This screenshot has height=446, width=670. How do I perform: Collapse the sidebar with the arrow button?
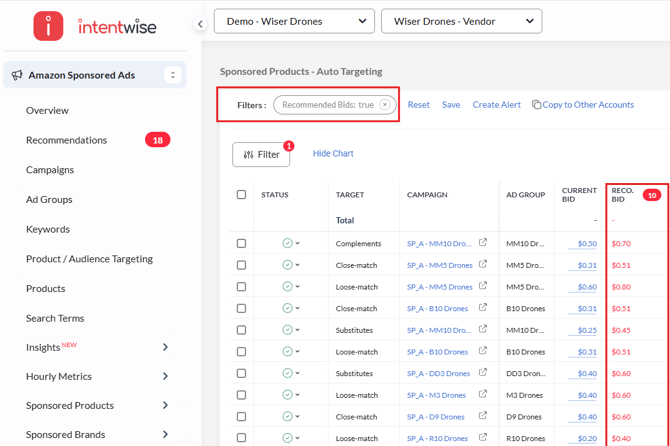click(200, 24)
